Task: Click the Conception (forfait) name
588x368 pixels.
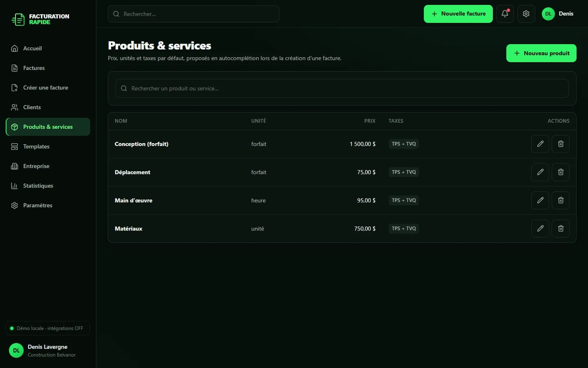Action: click(x=141, y=144)
